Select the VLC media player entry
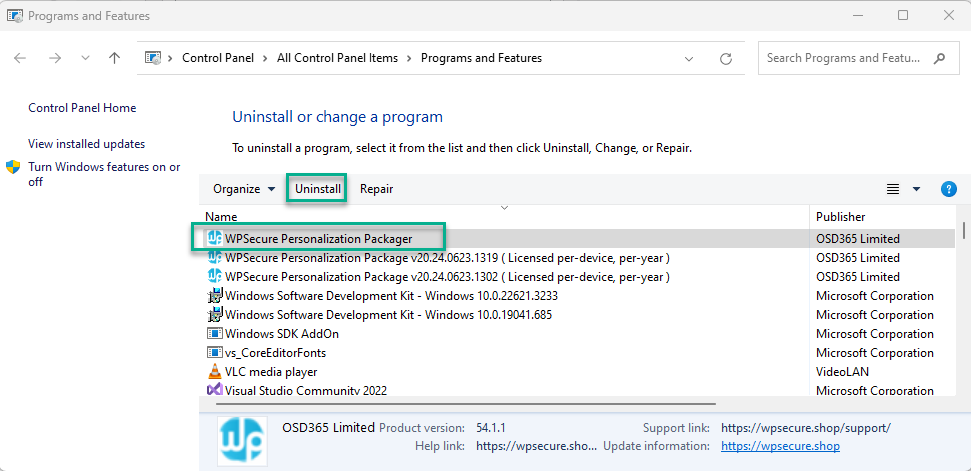Viewport: 971px width, 471px height. [271, 372]
